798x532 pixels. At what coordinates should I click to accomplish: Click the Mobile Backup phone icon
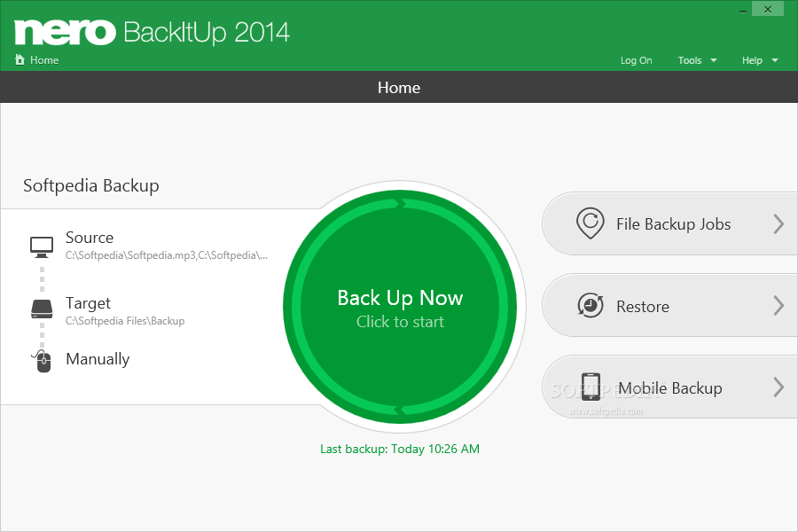(591, 387)
